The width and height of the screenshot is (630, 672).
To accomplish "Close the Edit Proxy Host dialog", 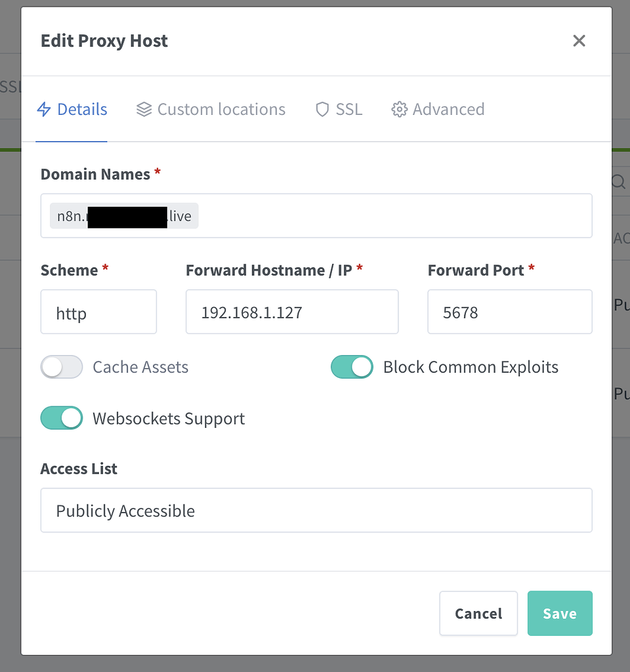I will (579, 41).
